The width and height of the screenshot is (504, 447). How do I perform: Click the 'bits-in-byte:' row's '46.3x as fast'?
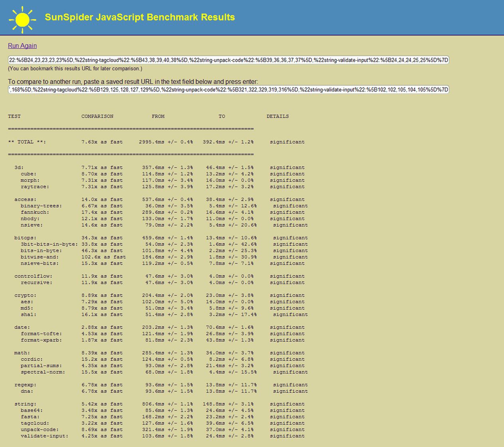(x=102, y=251)
